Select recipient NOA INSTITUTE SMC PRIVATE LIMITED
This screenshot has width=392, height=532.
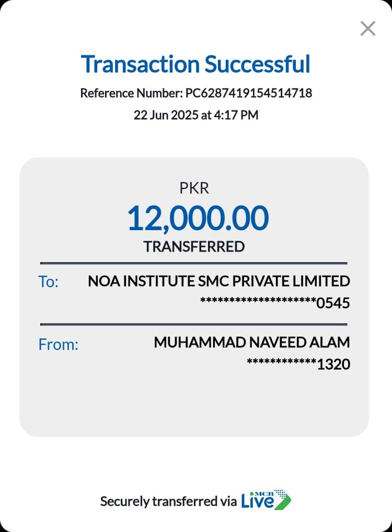[x=218, y=281]
